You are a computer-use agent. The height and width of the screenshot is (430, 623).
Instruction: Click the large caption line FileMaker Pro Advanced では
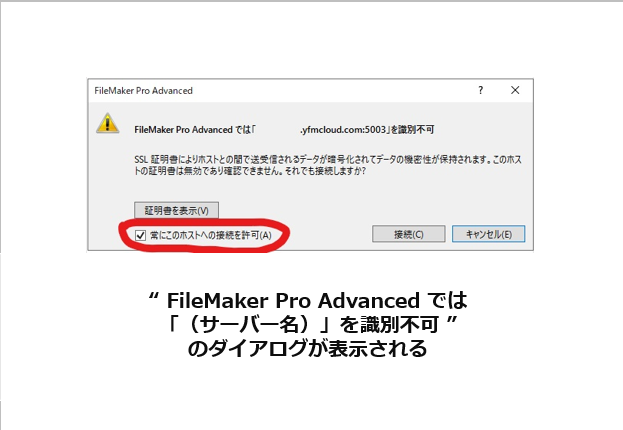point(308,300)
